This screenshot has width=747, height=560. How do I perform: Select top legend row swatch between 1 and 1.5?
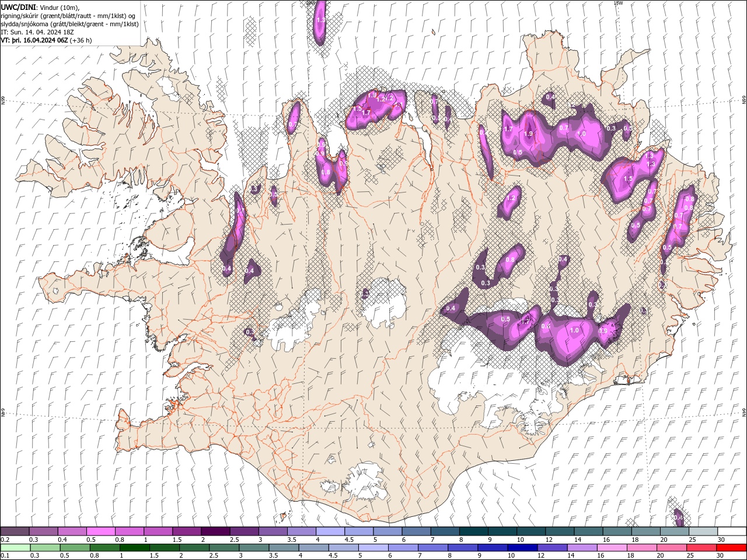(x=158, y=531)
